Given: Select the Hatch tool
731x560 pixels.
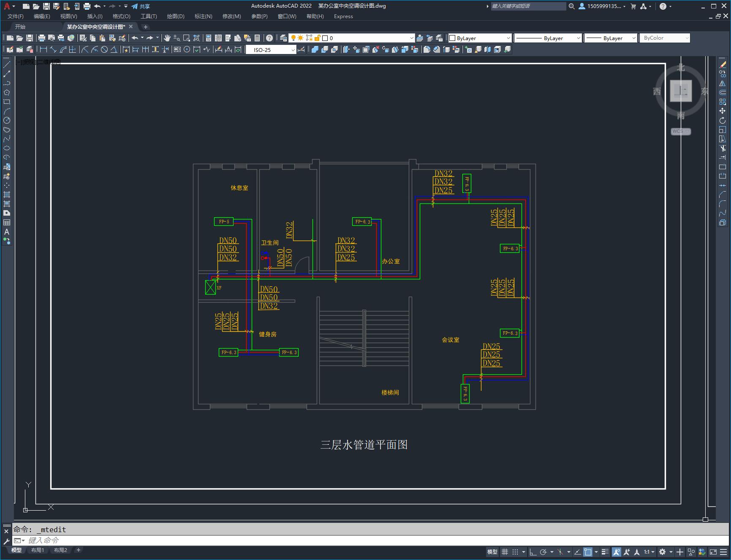Looking at the screenshot, I should (x=7, y=195).
